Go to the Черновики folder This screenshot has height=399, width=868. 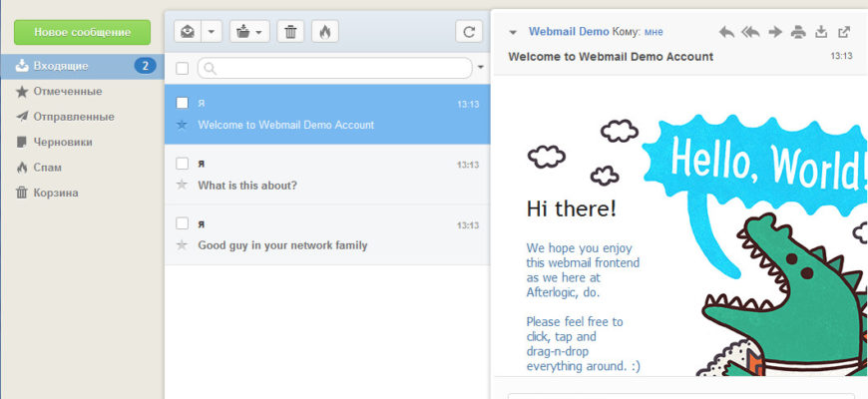coord(63,143)
